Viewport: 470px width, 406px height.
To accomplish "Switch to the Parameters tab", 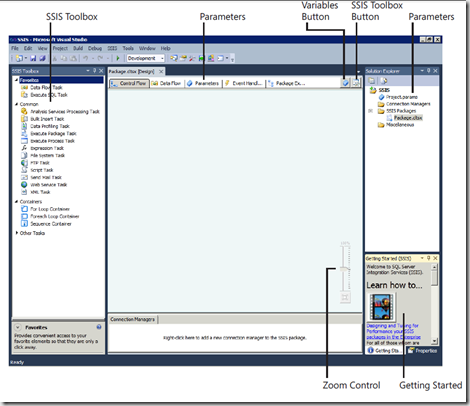I will 203,83.
